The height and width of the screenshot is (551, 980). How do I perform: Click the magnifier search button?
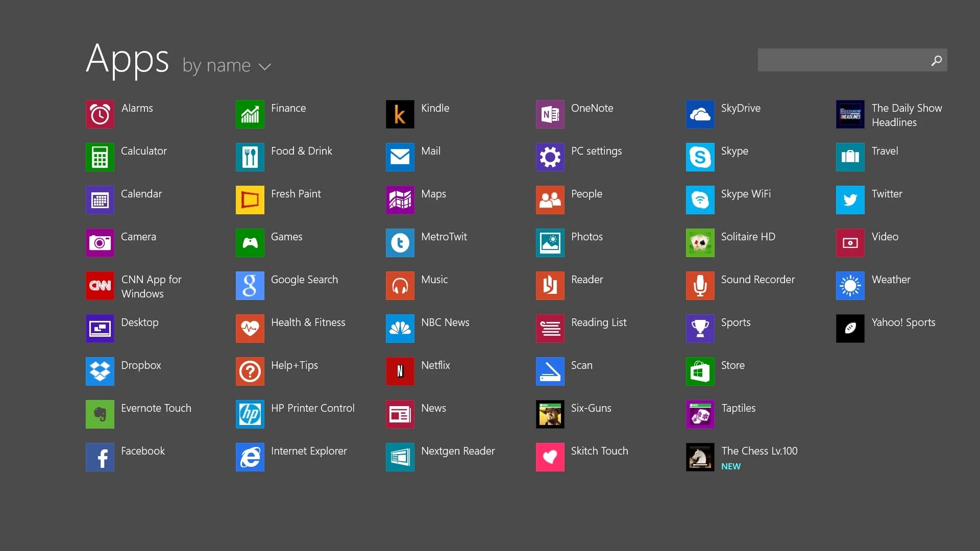936,60
